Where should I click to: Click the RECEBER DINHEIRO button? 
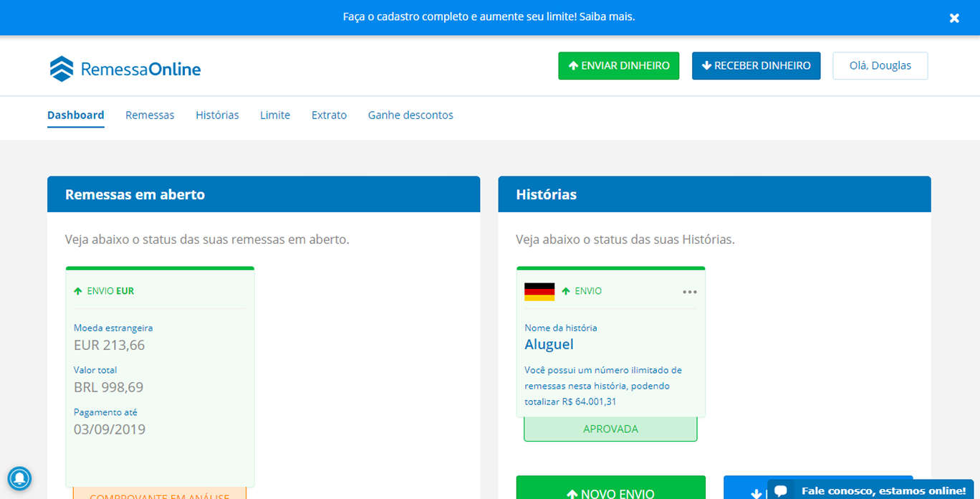pos(756,65)
